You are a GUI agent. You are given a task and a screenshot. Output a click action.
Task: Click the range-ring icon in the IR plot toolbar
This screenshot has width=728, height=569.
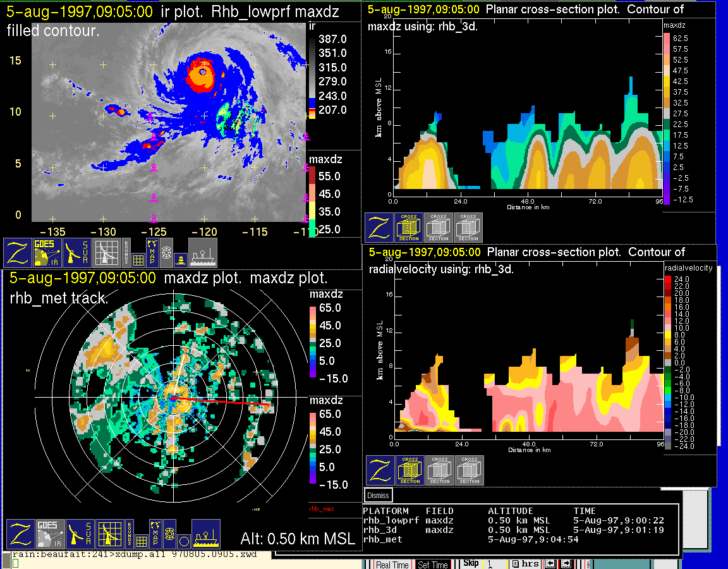(x=167, y=253)
